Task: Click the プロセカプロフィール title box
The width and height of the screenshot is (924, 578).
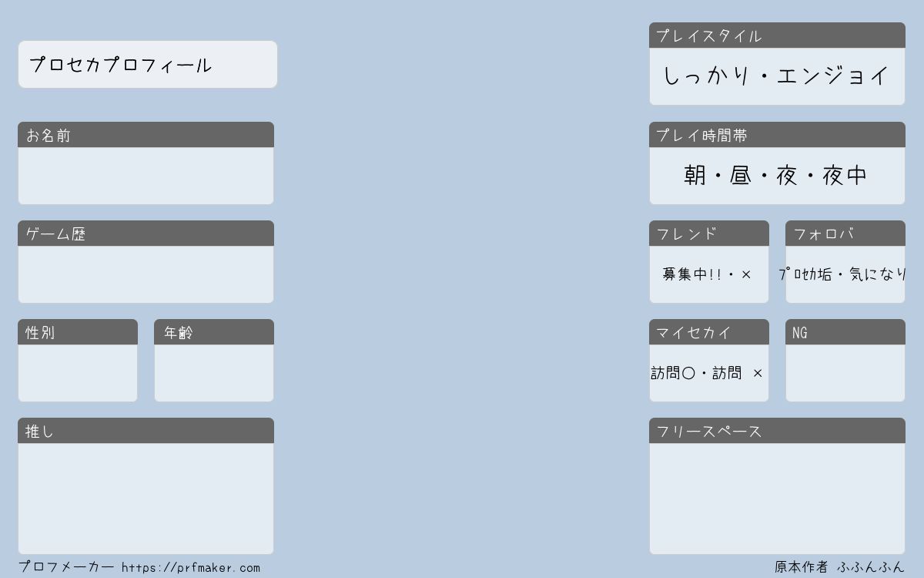Action: (x=148, y=65)
